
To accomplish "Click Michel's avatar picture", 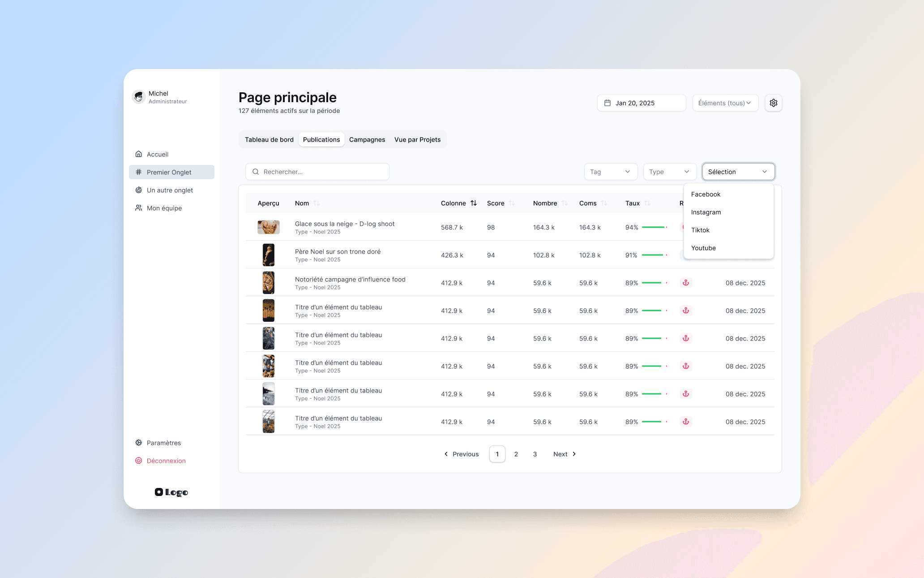I will [139, 96].
